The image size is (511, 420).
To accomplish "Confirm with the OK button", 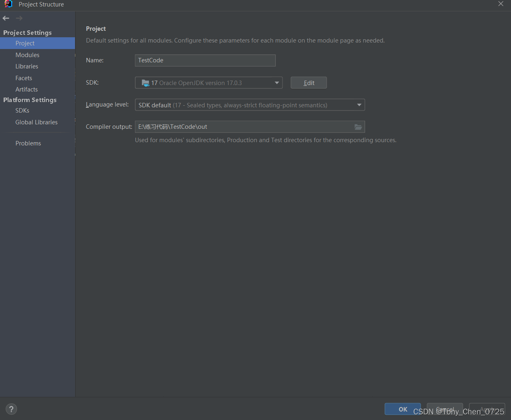I will coord(403,409).
